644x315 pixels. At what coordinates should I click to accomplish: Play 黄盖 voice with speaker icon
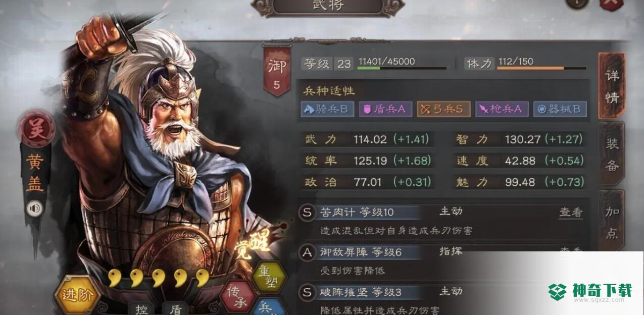click(x=34, y=209)
